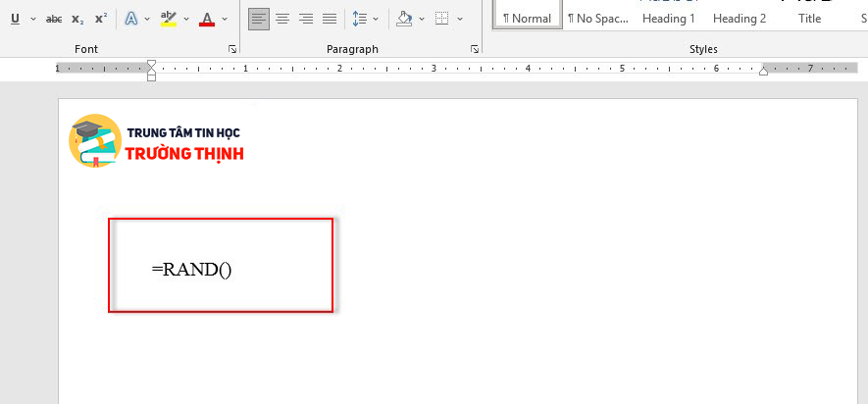Image resolution: width=868 pixels, height=404 pixels.
Task: Apply the No Spacing style
Action: pyautogui.click(x=598, y=19)
